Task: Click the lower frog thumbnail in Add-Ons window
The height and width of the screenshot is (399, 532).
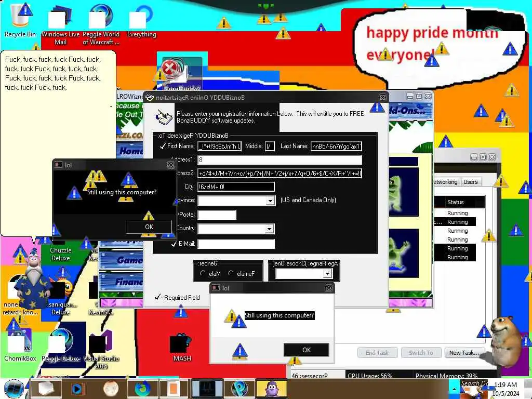Action: pos(404,253)
